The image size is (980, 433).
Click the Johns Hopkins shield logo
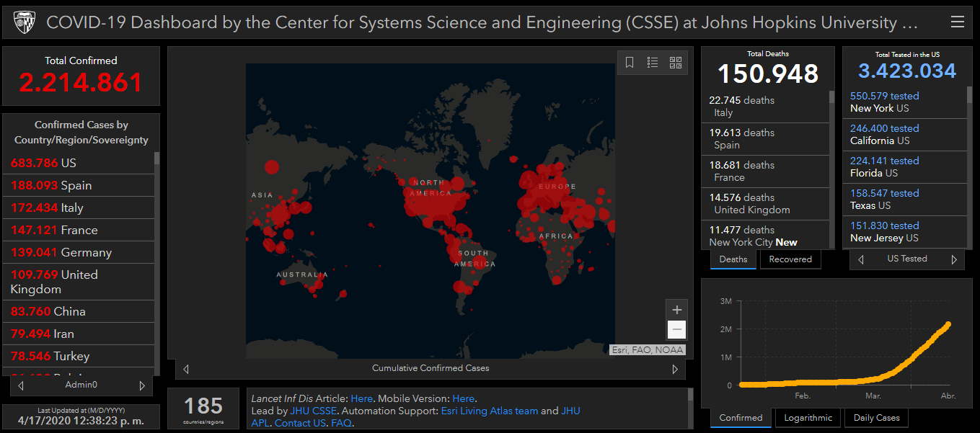(24, 23)
